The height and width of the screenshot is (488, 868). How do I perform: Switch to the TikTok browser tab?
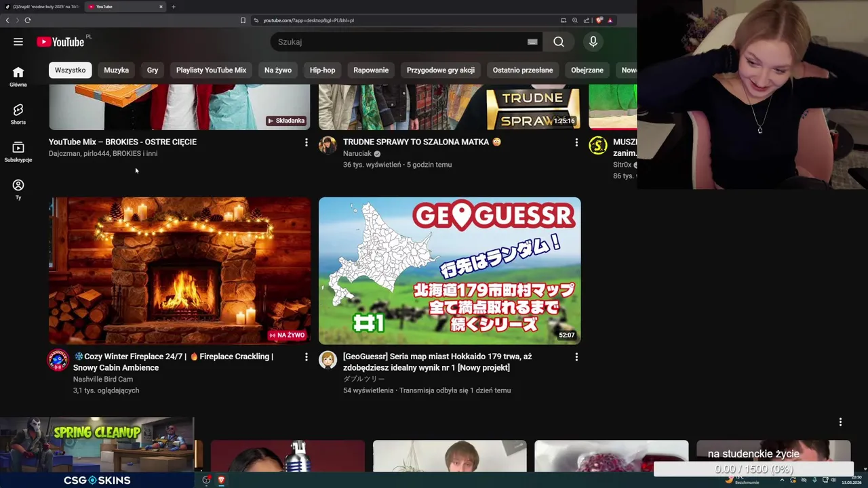41,7
